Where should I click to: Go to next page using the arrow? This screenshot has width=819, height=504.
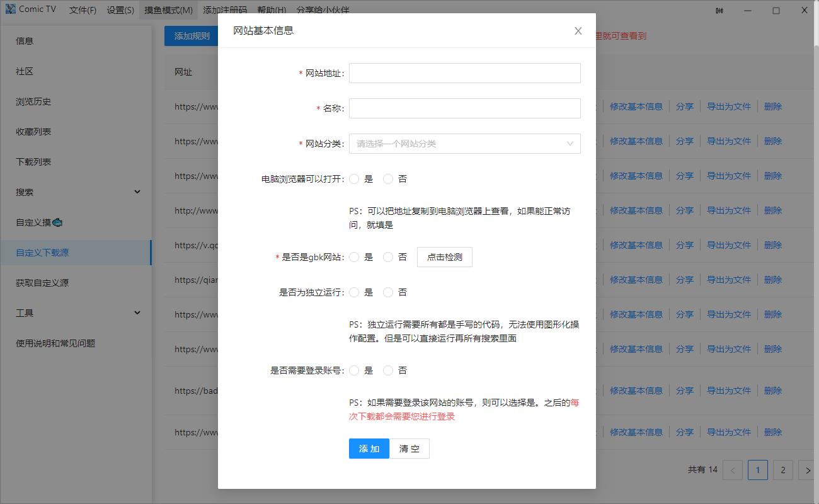click(808, 470)
